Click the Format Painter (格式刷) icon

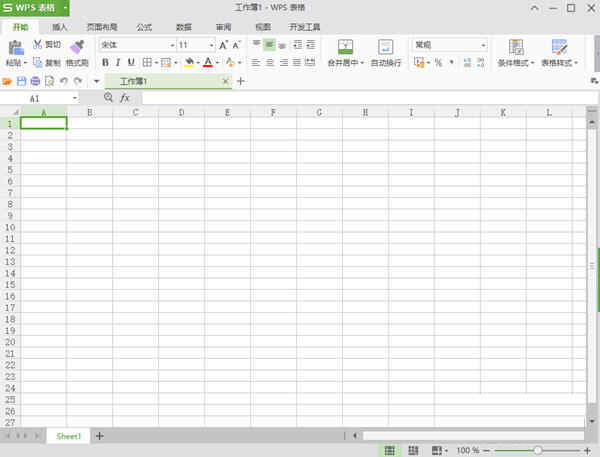(x=77, y=46)
